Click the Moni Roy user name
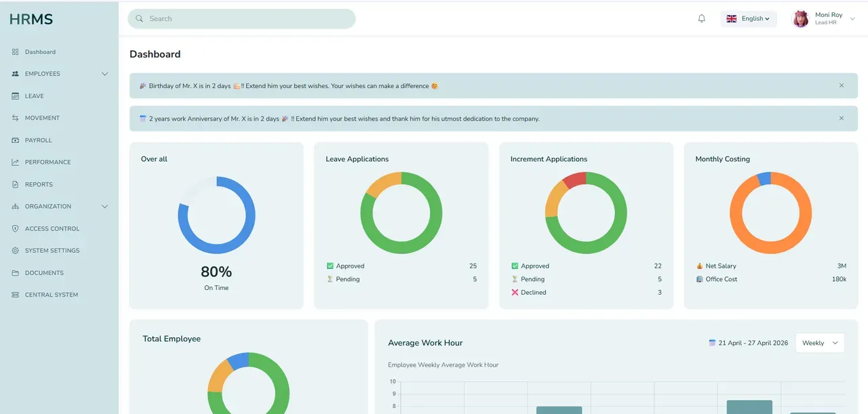The height and width of the screenshot is (414, 868). (829, 15)
